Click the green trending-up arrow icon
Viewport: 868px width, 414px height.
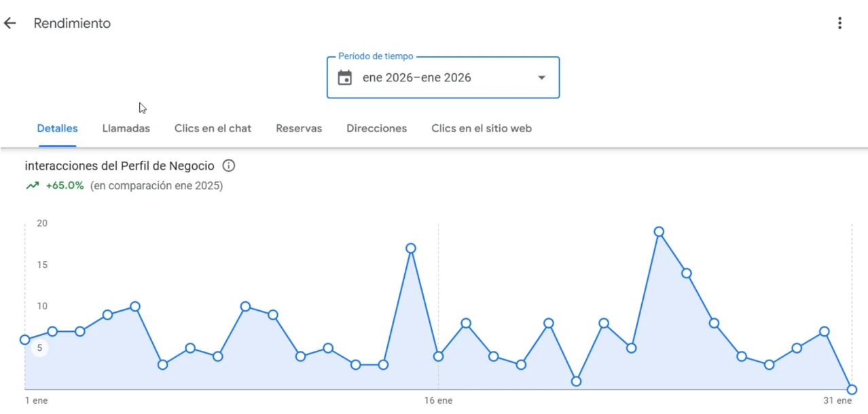pos(33,185)
